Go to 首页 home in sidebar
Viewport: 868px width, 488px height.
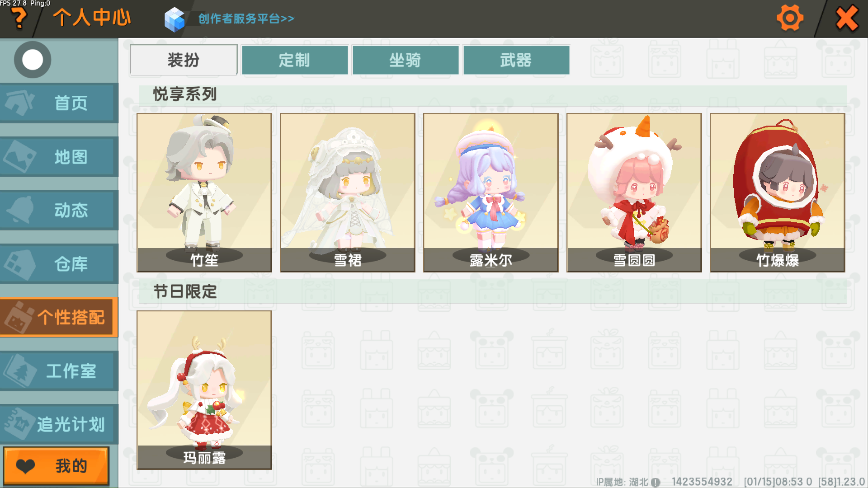pos(59,103)
